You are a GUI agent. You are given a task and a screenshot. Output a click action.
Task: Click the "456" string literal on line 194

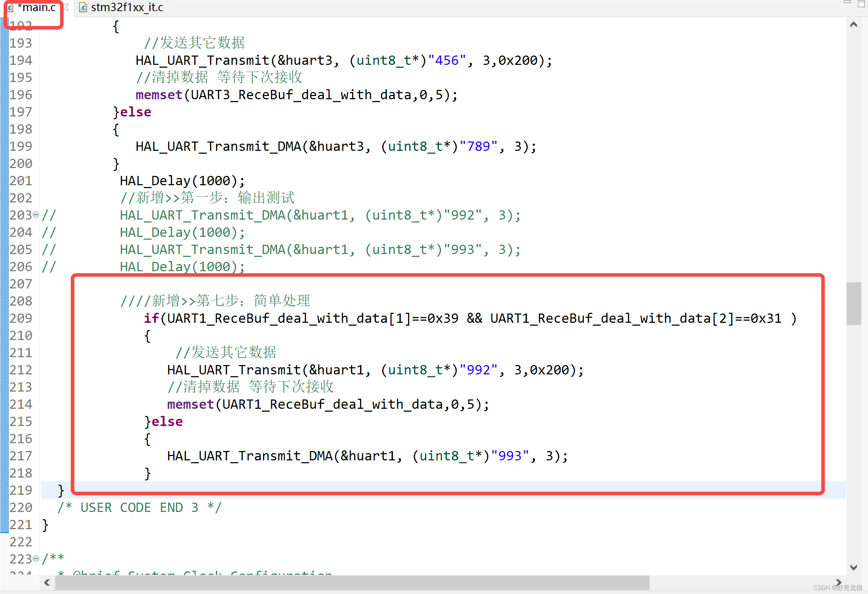(447, 61)
